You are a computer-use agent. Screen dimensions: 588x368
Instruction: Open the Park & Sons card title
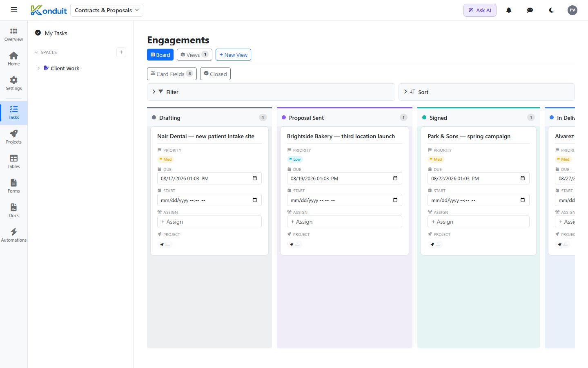pos(469,136)
